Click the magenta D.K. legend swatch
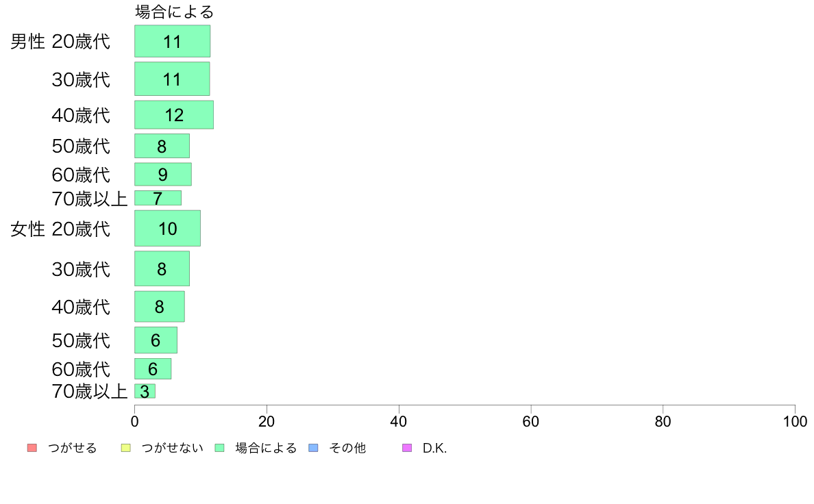The image size is (814, 504). [x=407, y=448]
